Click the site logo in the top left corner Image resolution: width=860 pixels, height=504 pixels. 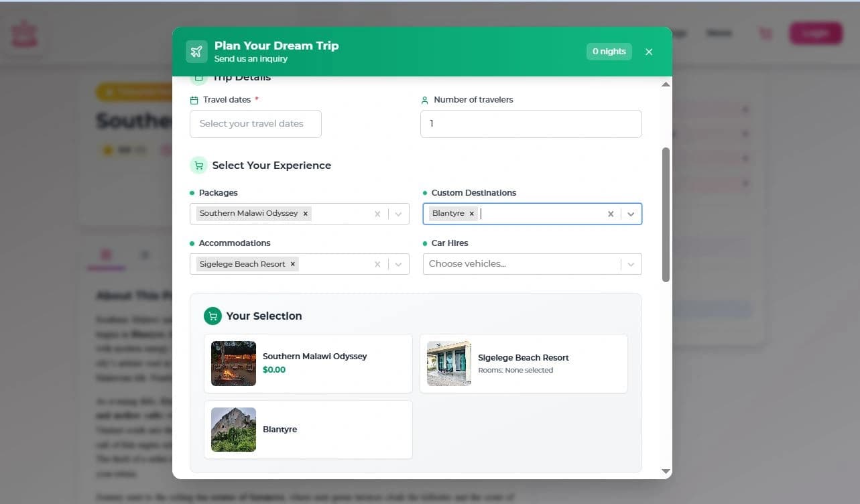pos(25,33)
